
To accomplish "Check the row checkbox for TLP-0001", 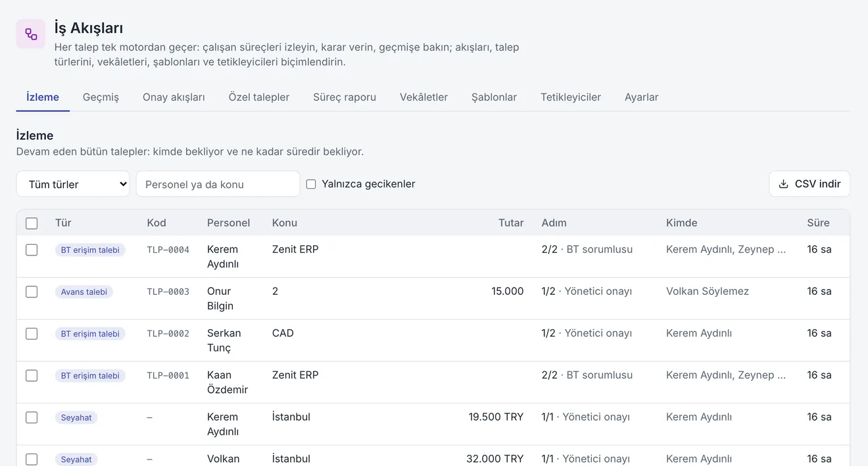I will [32, 376].
